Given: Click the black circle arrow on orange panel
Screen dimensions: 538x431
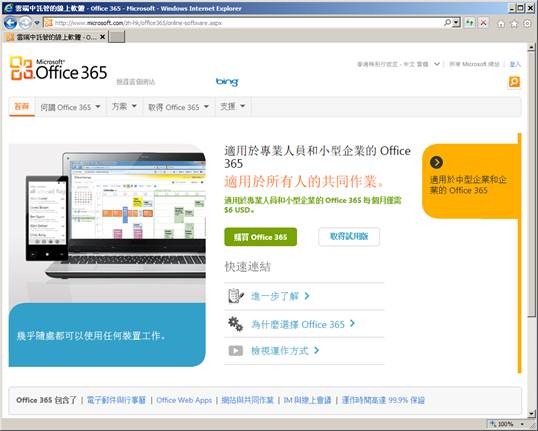Looking at the screenshot, I should tap(436, 162).
